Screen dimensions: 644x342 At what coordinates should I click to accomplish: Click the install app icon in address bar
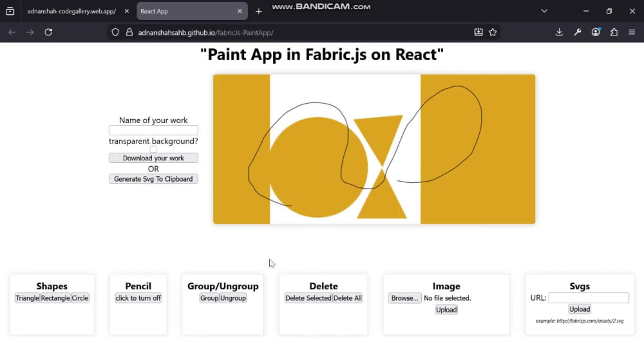click(x=478, y=32)
